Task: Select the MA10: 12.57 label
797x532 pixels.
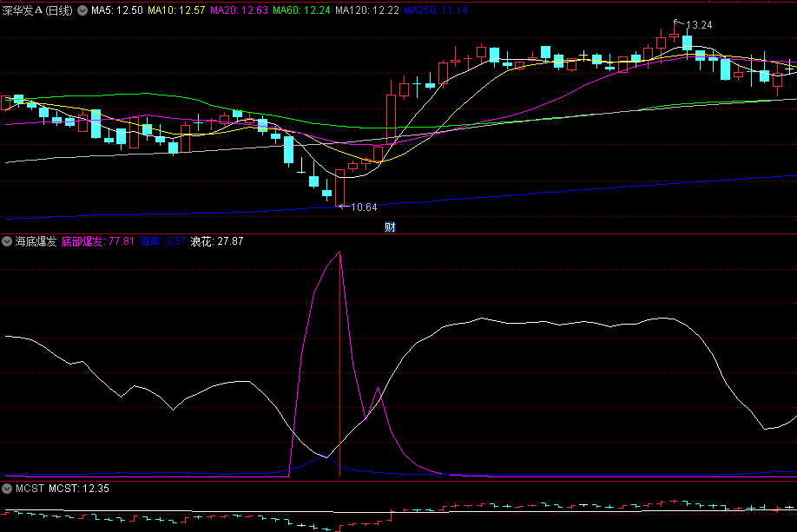Action: [176, 10]
